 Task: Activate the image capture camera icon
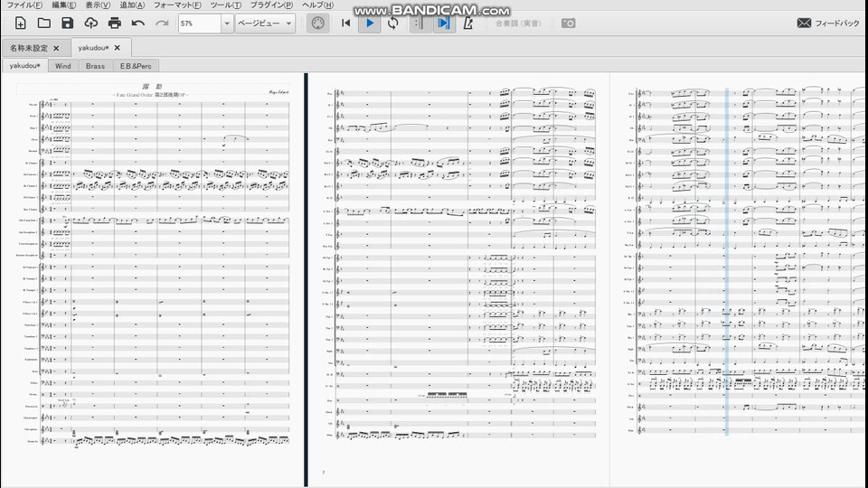pos(568,23)
